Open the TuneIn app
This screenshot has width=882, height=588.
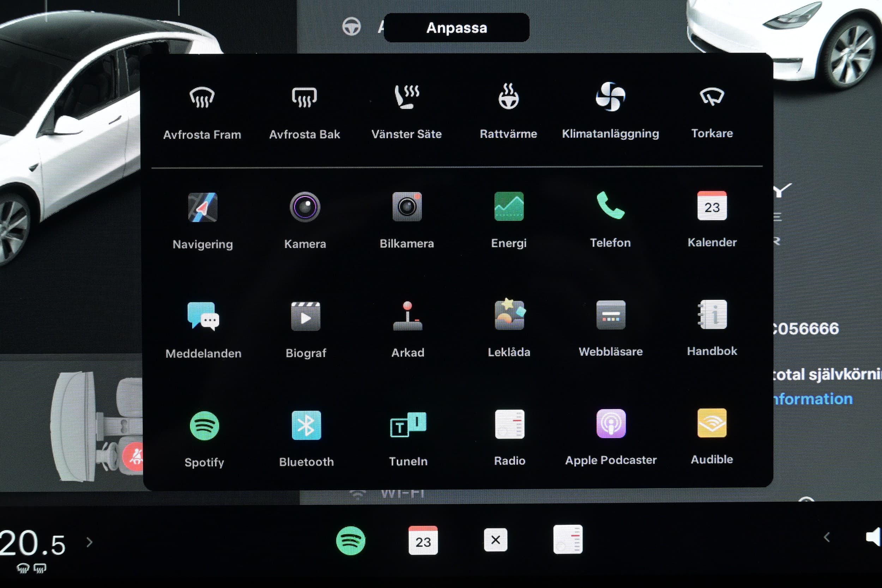(x=408, y=439)
